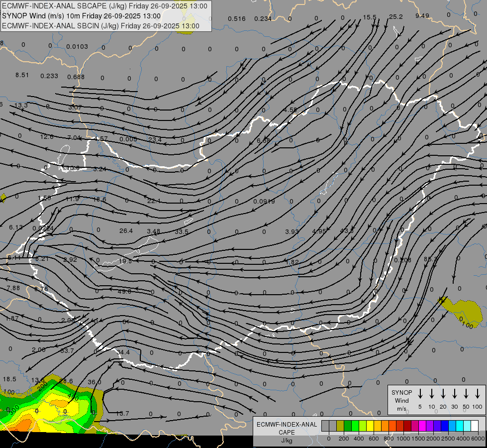Image resolution: width=487 pixels, height=448 pixels.
Task: Click the 600 tick label on colorbar
Action: (373, 439)
